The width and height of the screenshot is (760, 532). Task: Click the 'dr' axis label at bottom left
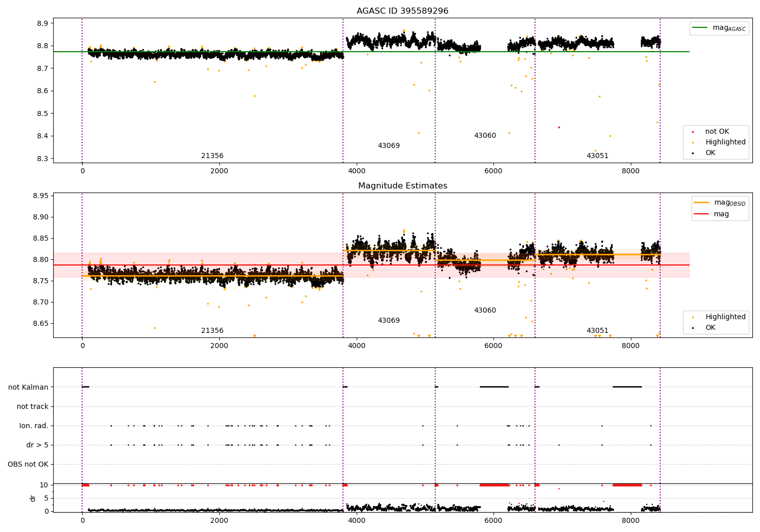point(33,498)
